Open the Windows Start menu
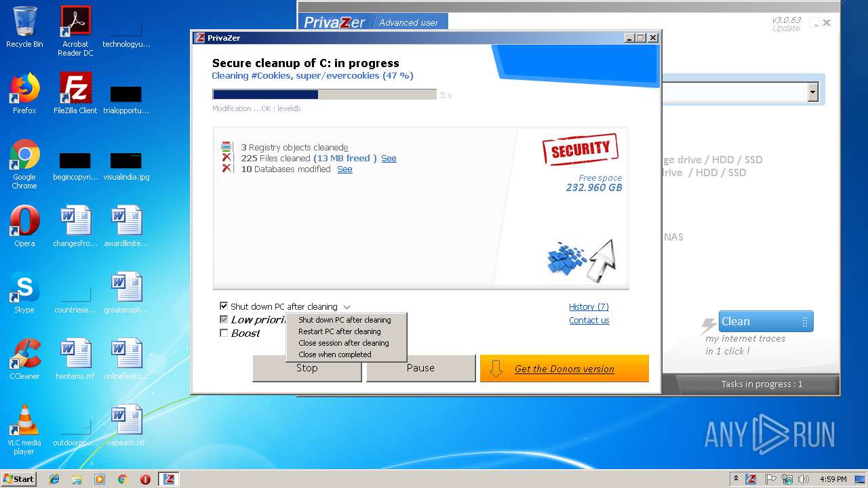 pos(19,479)
